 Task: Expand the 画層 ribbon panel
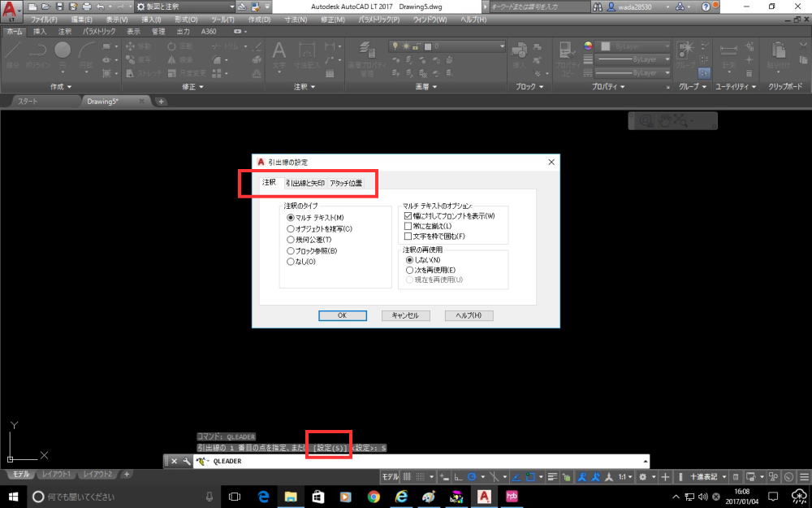pyautogui.click(x=426, y=87)
